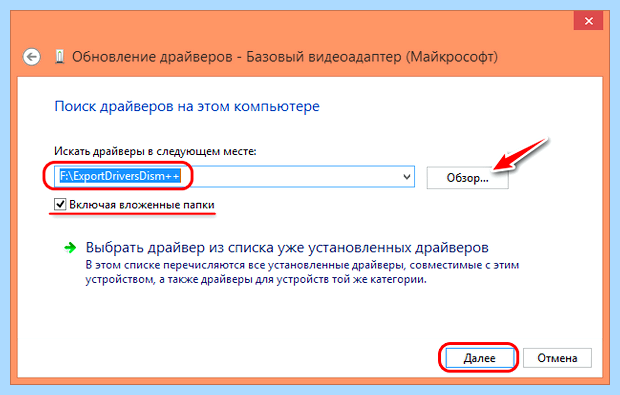Click the green arrow beside driver list option
The height and width of the screenshot is (395, 620).
[70, 248]
